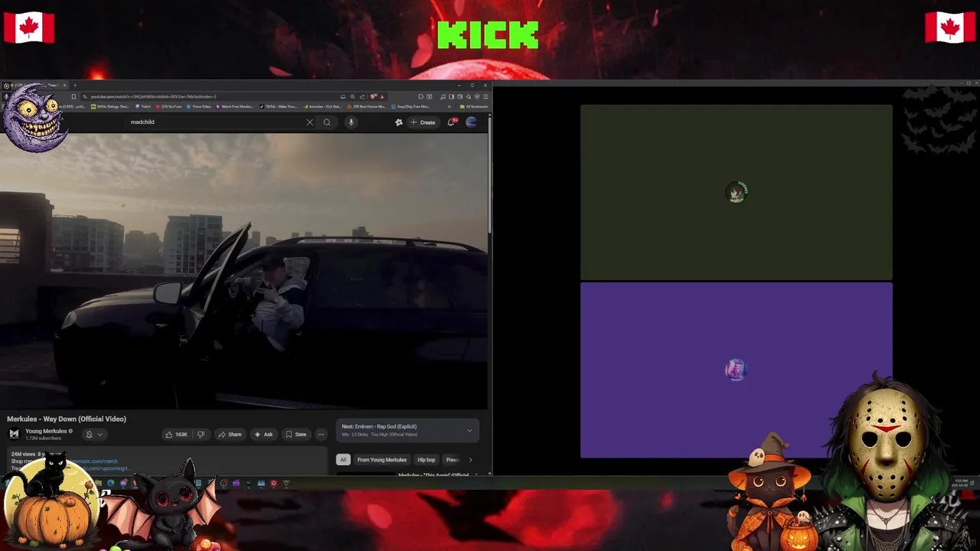Image resolution: width=980 pixels, height=551 pixels.
Task: Select the Hip hop chip
Action: [426, 460]
